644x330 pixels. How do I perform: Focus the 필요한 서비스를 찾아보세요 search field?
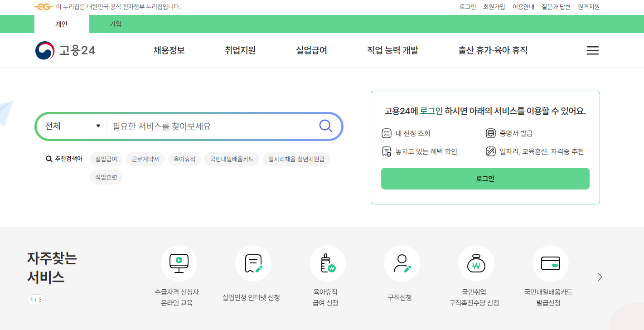(x=212, y=126)
